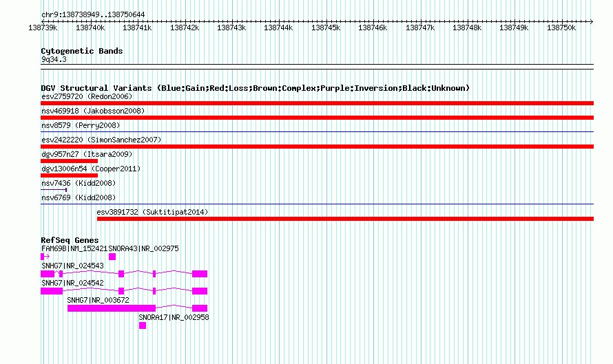Screen dimensions: 613x364
Task: Click the 138740k ruler tick label
Action: 90,28
